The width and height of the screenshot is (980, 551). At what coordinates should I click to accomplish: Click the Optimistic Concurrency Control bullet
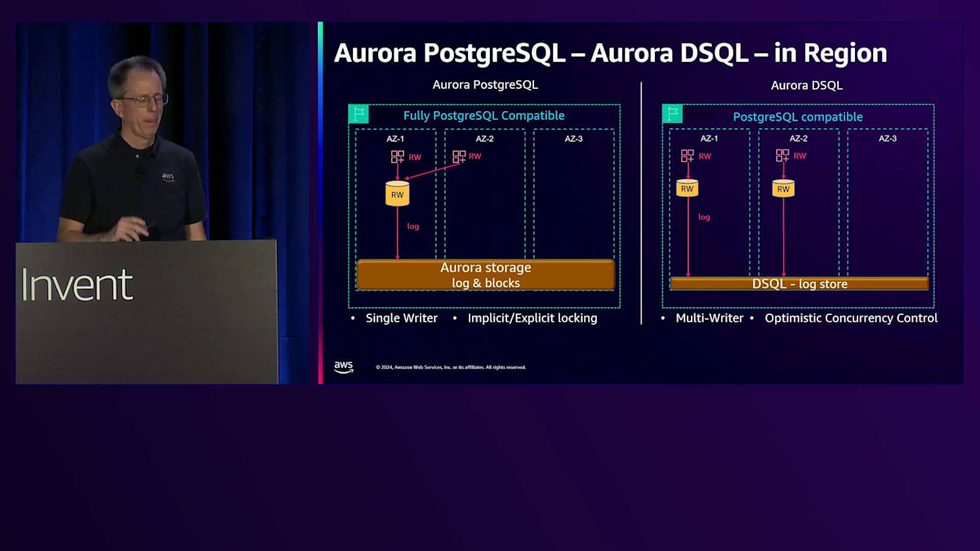pos(851,318)
